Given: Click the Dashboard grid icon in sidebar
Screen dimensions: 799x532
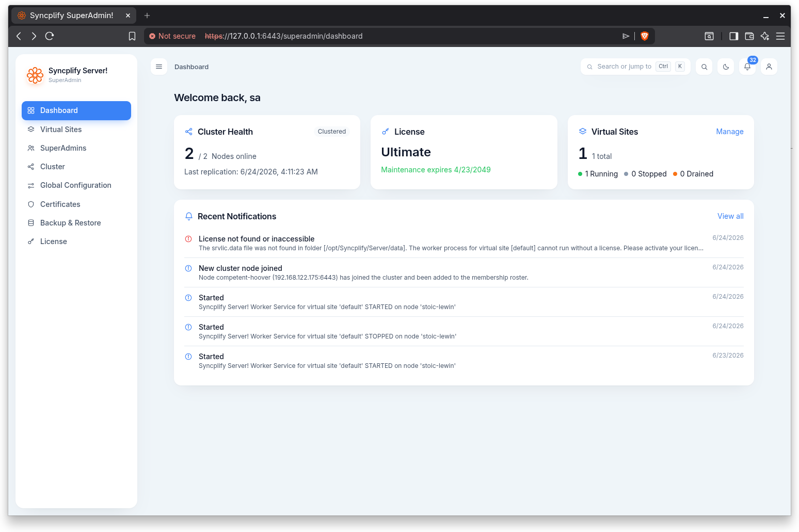Looking at the screenshot, I should click(31, 110).
